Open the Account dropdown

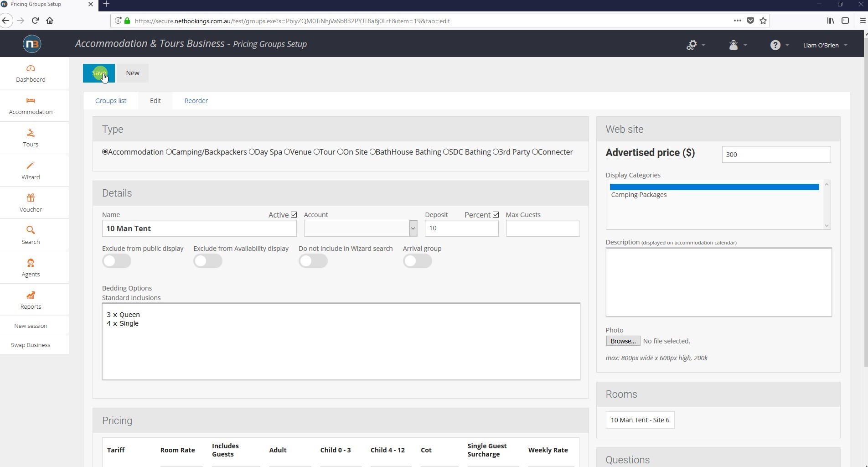[361, 228]
